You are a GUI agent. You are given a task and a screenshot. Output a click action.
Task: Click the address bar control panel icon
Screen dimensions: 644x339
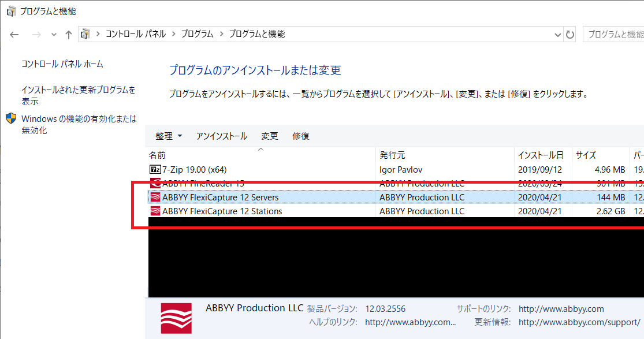click(x=85, y=34)
